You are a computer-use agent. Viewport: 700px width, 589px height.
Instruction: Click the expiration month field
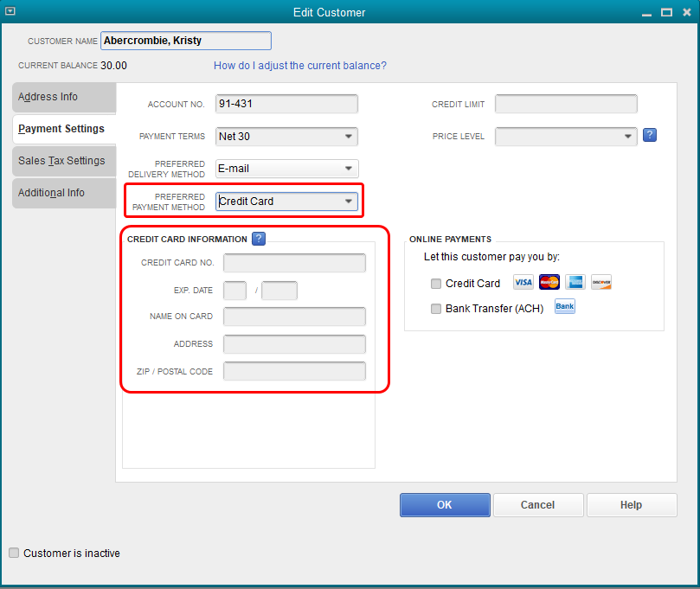point(234,291)
